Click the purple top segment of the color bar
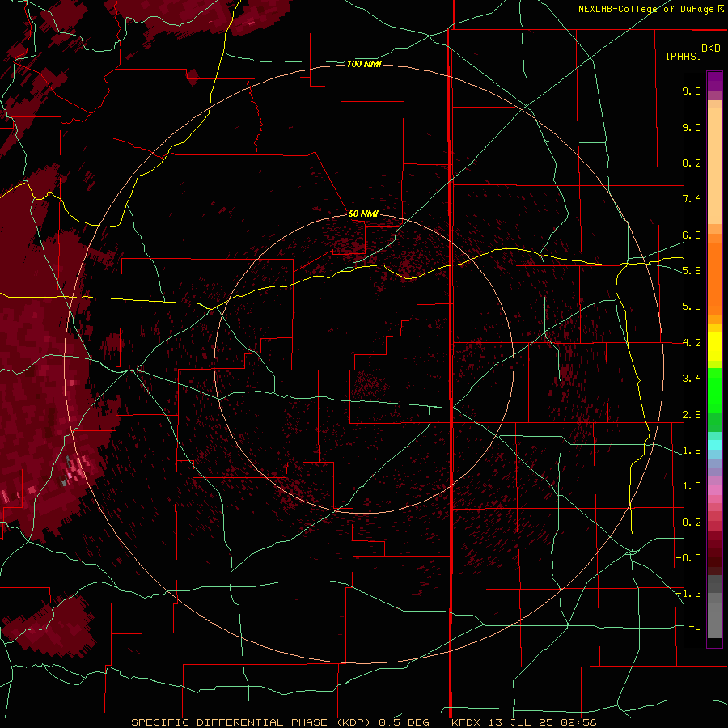The width and height of the screenshot is (728, 728). 714,81
